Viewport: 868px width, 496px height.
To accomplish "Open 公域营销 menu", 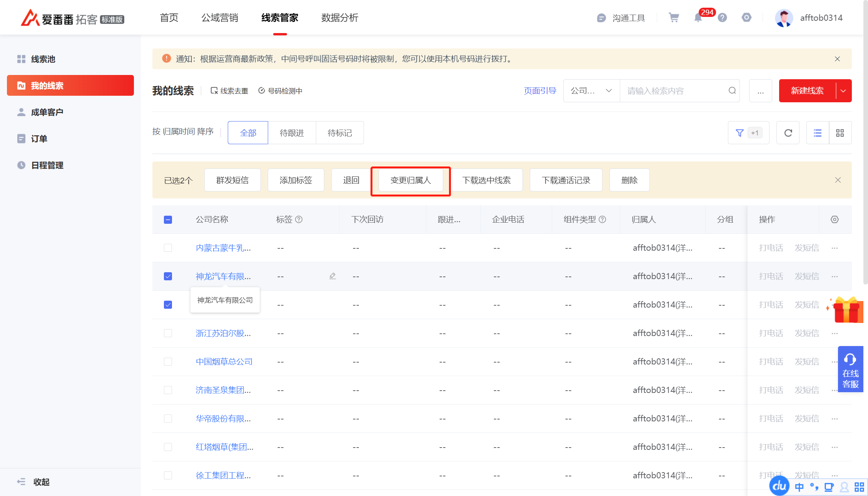I will tap(220, 18).
